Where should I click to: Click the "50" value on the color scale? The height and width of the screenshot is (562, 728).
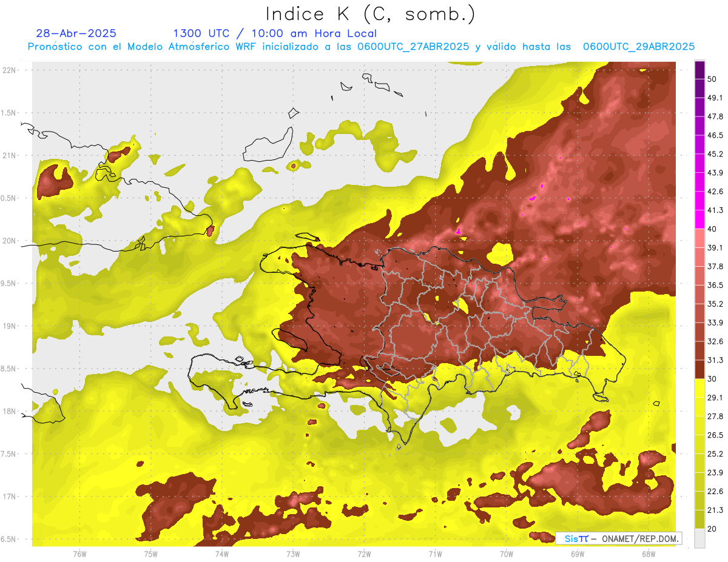click(712, 79)
